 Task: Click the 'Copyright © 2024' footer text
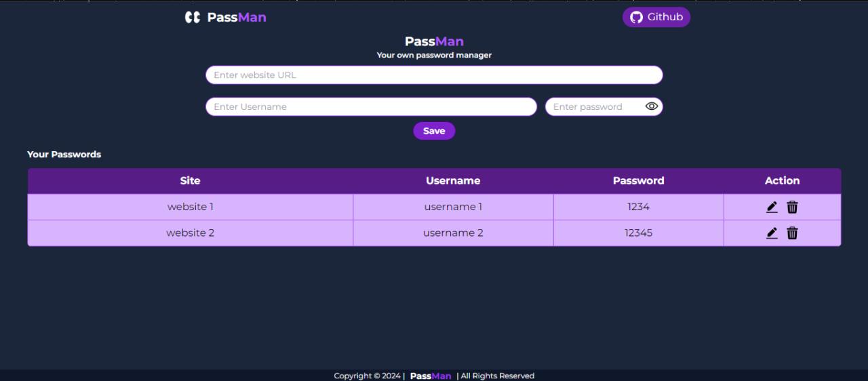pyautogui.click(x=367, y=376)
